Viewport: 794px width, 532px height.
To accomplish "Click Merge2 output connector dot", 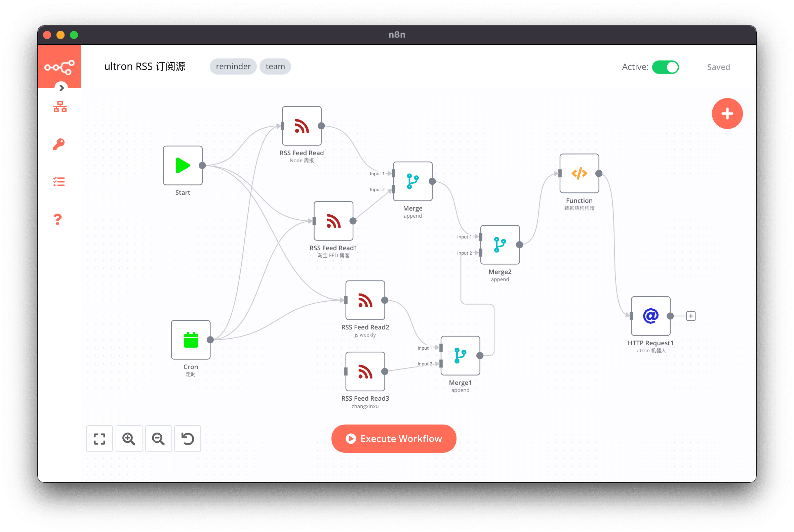I will (x=520, y=245).
